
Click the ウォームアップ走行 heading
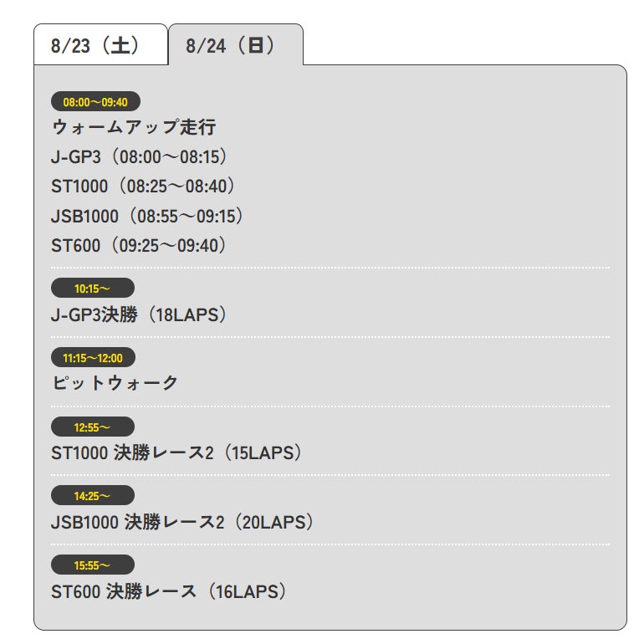coord(134,127)
